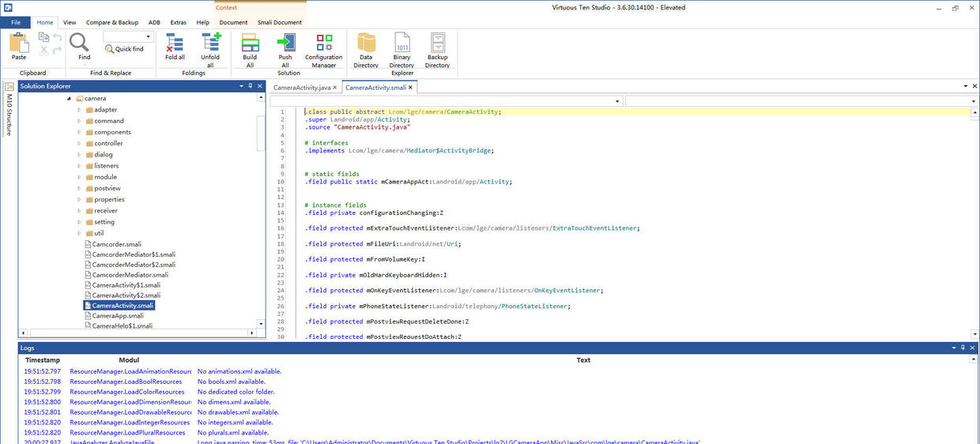Click the Undo arrow icon

coord(58,37)
